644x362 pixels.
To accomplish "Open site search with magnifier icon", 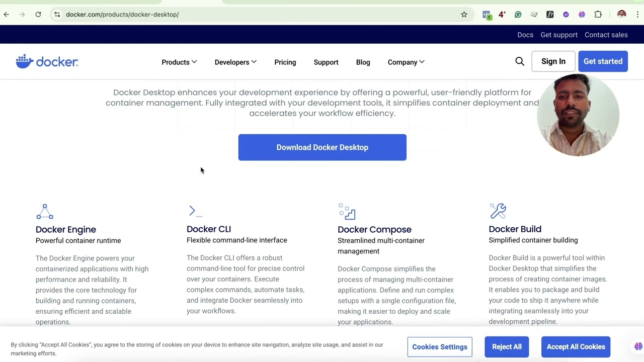I will (520, 61).
